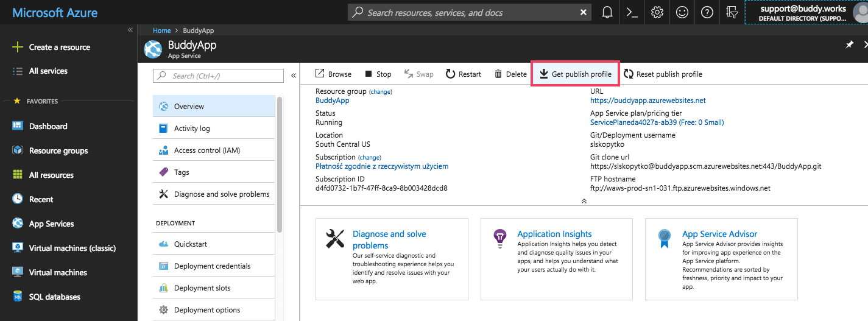Change the subscription
This screenshot has width=868, height=321.
click(x=369, y=157)
